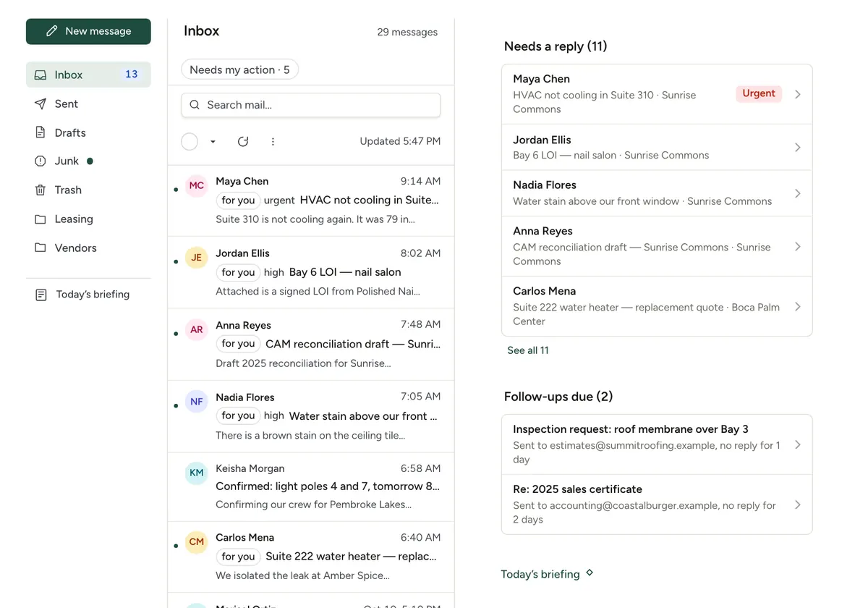Click the diamond icon beside Today's briefing heading
Image resolution: width=868 pixels, height=608 pixels.
tap(590, 573)
